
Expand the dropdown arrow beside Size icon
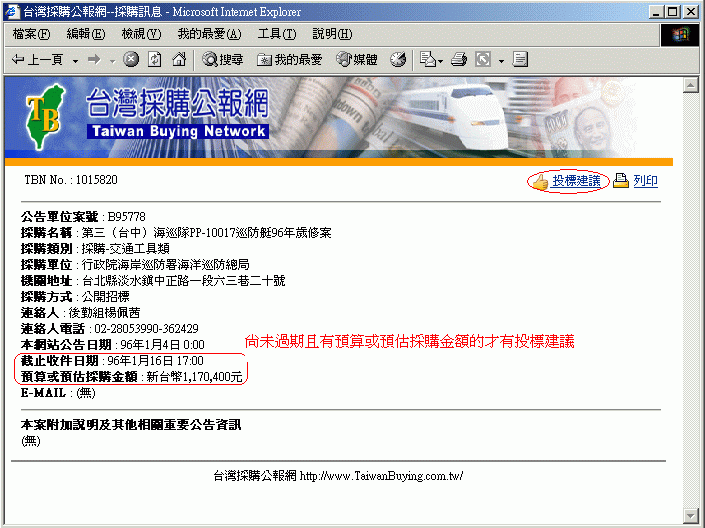click(x=501, y=60)
